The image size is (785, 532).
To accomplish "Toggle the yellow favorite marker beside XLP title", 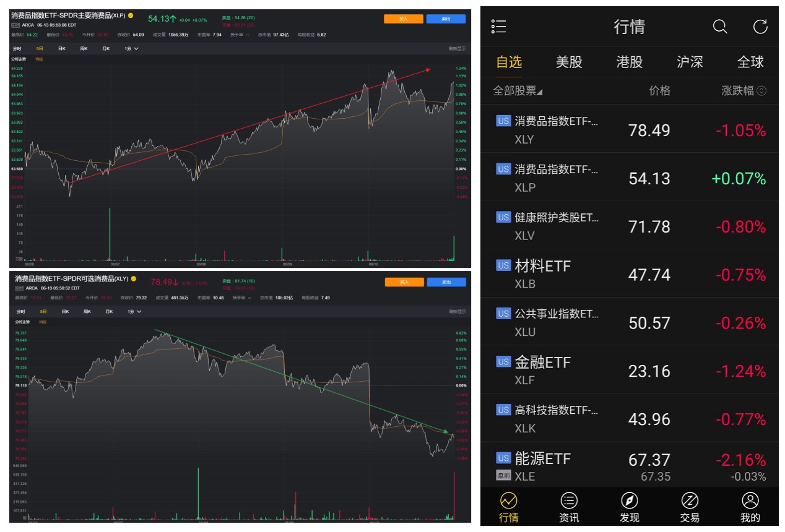I will pyautogui.click(x=131, y=16).
